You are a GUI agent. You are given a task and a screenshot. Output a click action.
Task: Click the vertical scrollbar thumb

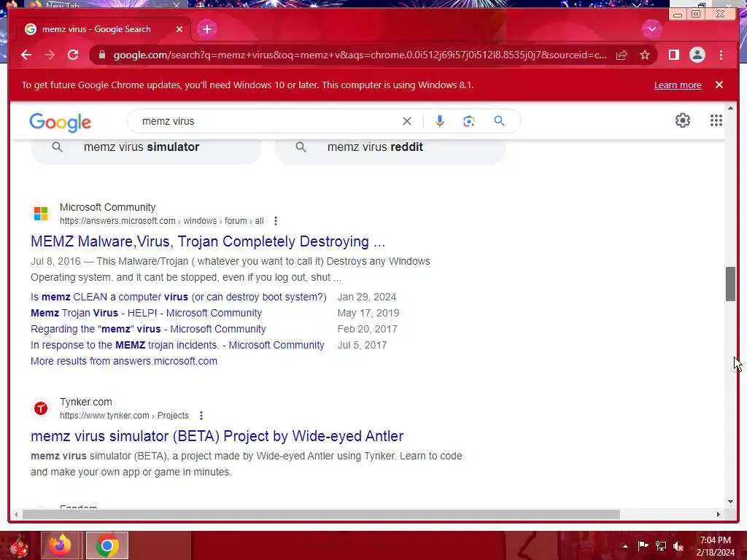point(730,284)
